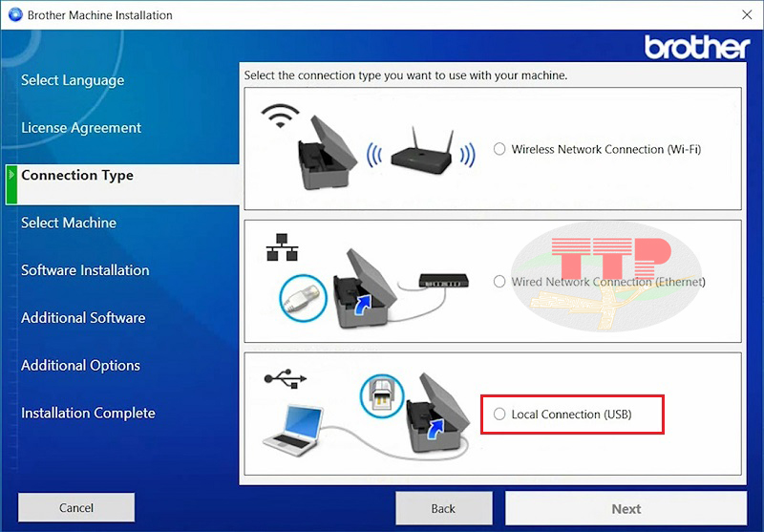Select Wired Network Connection (Ethernet) radio button

[499, 282]
